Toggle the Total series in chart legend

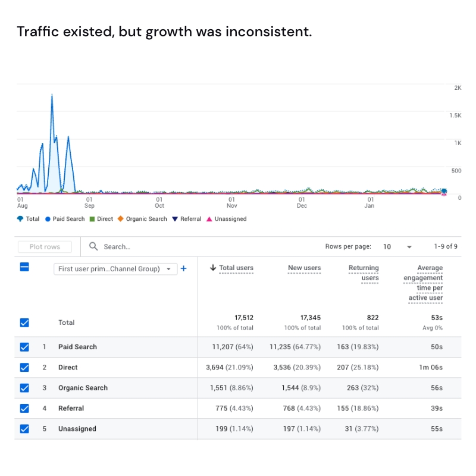tap(18, 219)
